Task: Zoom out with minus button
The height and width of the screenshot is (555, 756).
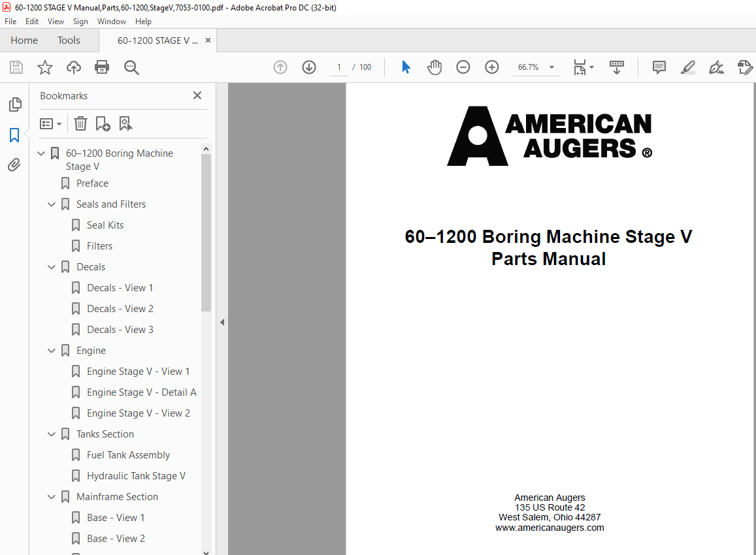Action: (x=463, y=67)
